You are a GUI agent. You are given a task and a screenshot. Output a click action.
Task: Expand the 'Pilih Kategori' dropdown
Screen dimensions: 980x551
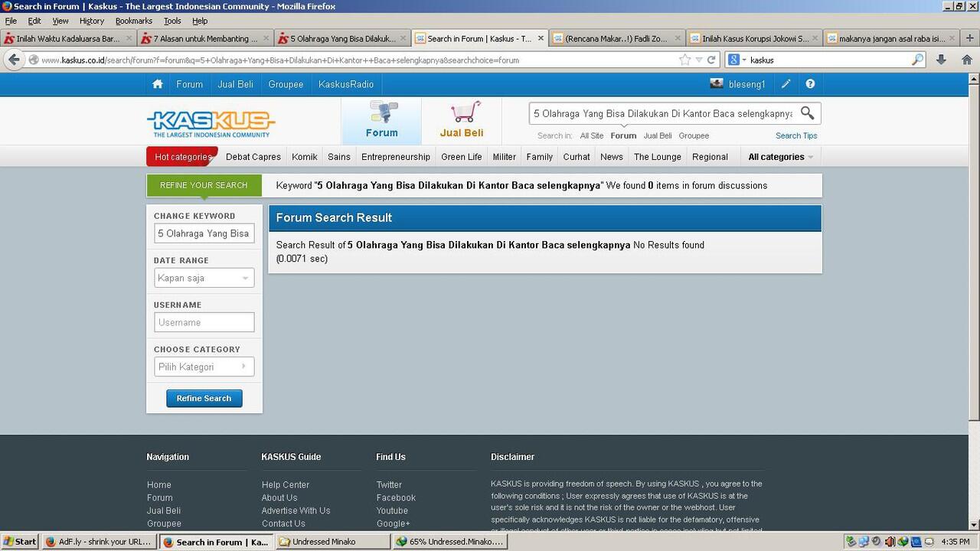(x=204, y=367)
